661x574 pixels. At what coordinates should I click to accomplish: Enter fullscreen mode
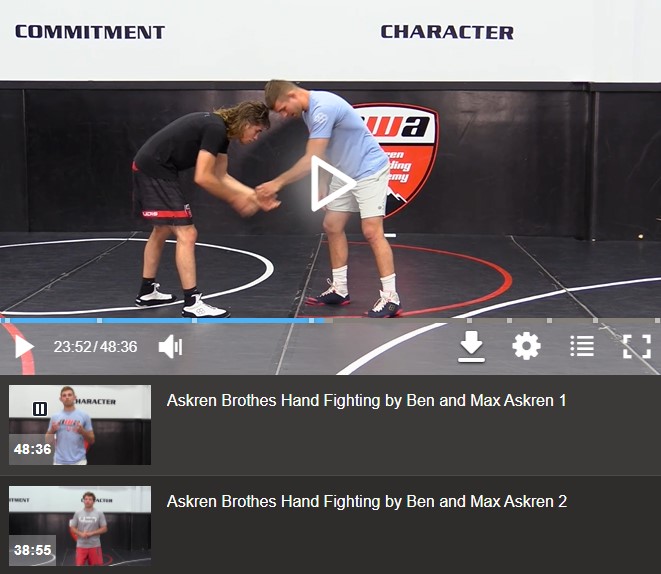(x=637, y=346)
